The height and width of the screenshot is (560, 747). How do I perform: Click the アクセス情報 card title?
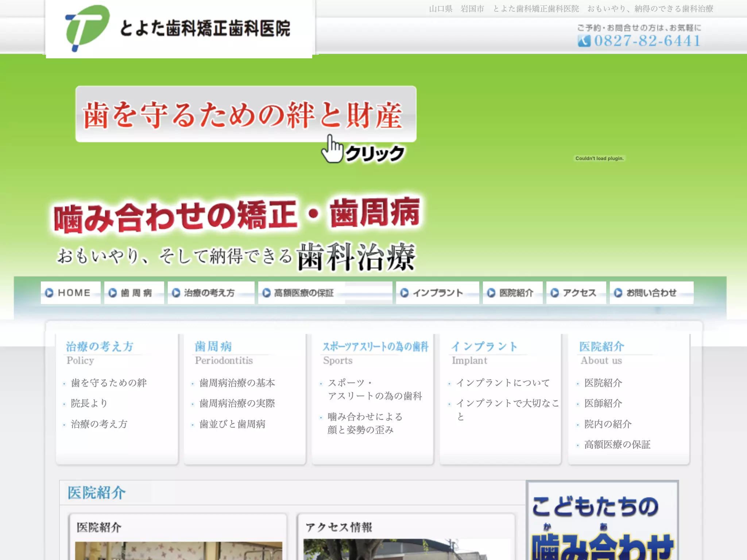click(x=339, y=527)
